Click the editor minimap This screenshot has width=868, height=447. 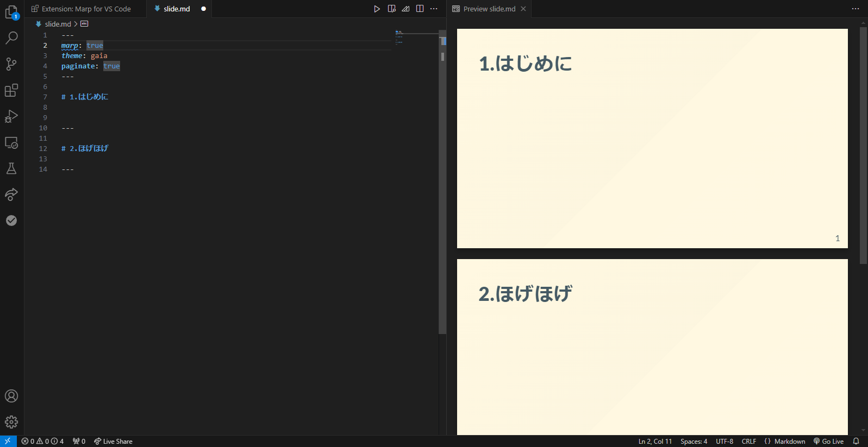(x=416, y=38)
